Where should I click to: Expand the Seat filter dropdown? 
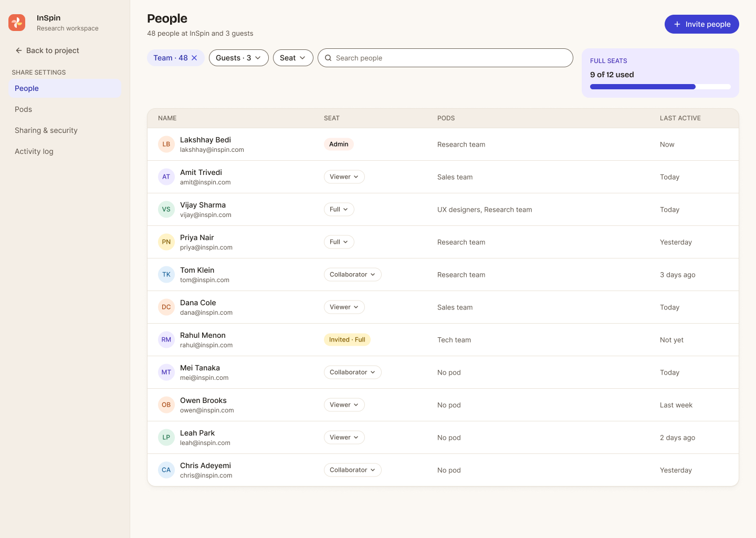(293, 58)
